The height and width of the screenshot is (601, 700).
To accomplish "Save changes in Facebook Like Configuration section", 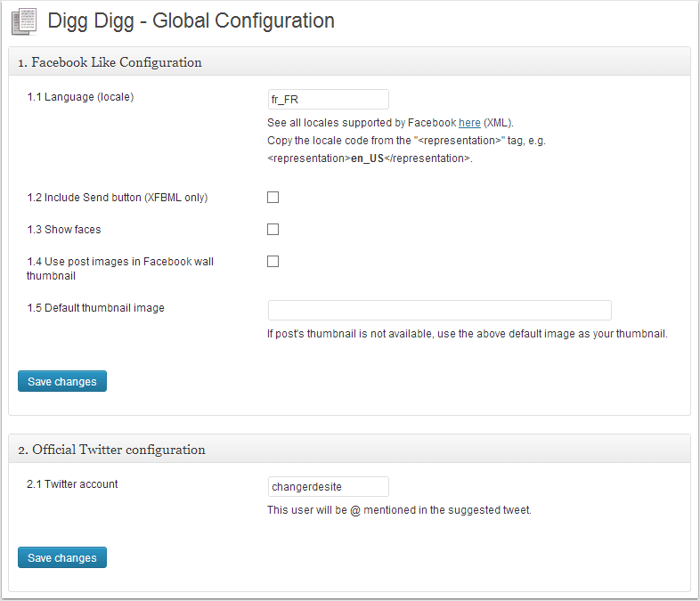I will pyautogui.click(x=62, y=381).
